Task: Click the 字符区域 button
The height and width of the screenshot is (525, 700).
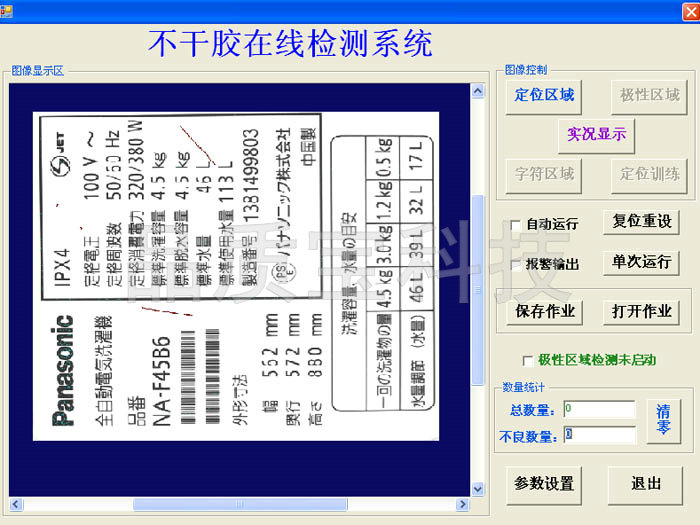Action: (x=543, y=175)
